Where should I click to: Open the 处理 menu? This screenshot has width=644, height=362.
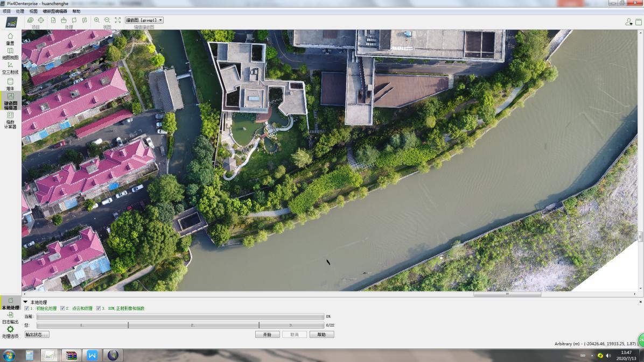[20, 11]
